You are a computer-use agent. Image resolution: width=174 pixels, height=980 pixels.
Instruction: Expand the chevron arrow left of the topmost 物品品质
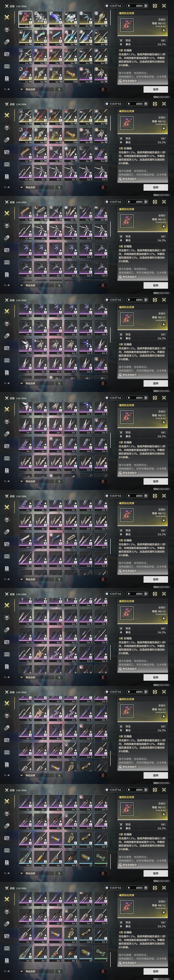click(x=21, y=89)
